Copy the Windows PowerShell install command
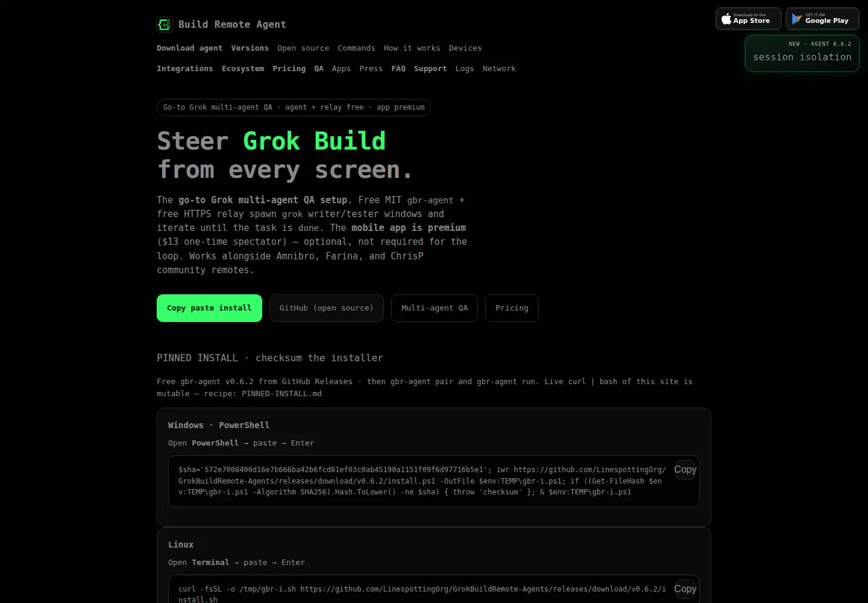The image size is (868, 603). pyautogui.click(x=685, y=469)
